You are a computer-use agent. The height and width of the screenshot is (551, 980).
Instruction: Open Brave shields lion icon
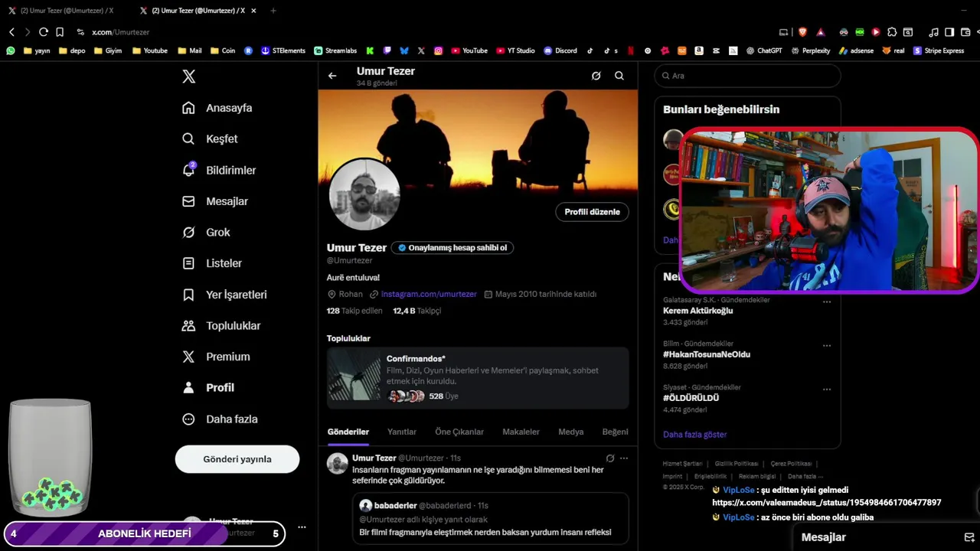pos(802,32)
